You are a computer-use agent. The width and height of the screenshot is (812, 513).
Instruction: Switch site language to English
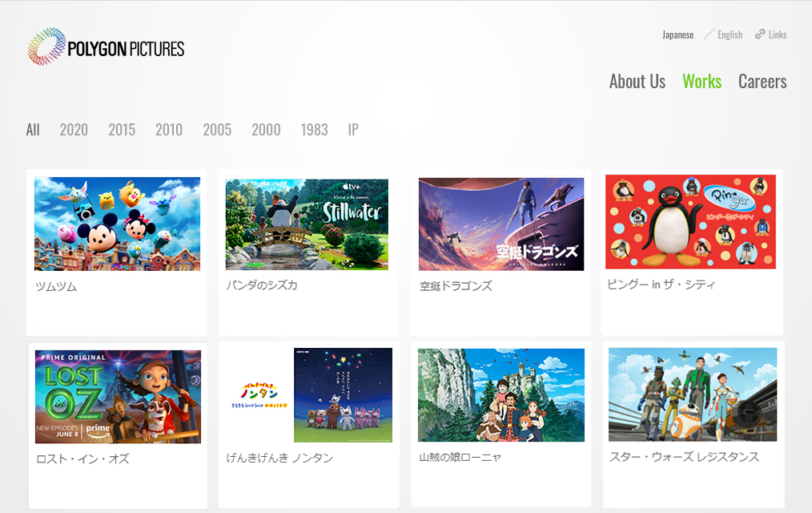[x=730, y=34]
